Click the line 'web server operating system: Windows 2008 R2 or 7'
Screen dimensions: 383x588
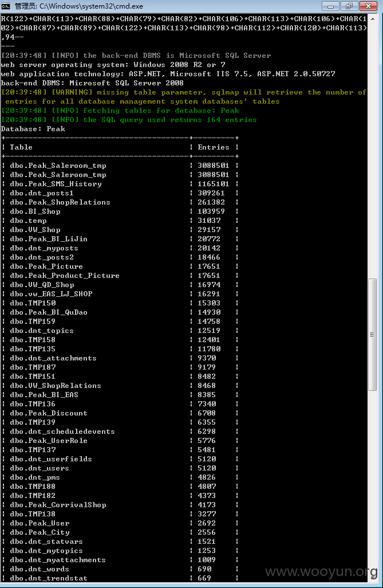coord(113,65)
